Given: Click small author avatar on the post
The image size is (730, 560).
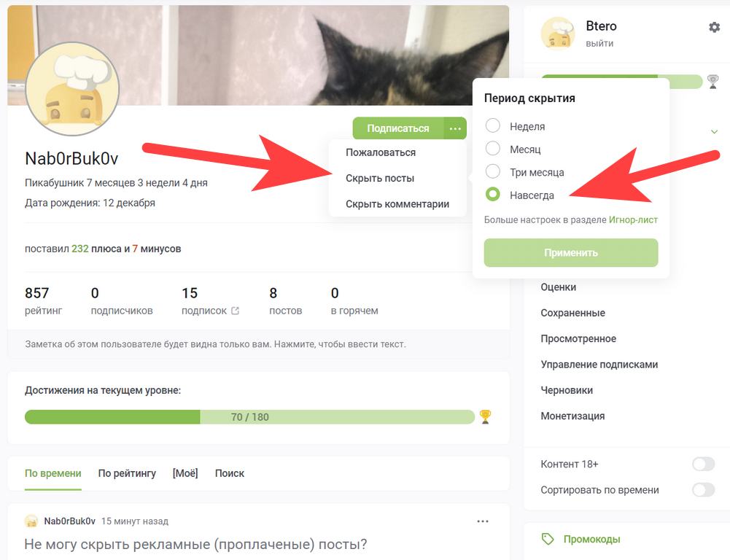Looking at the screenshot, I should [x=31, y=521].
